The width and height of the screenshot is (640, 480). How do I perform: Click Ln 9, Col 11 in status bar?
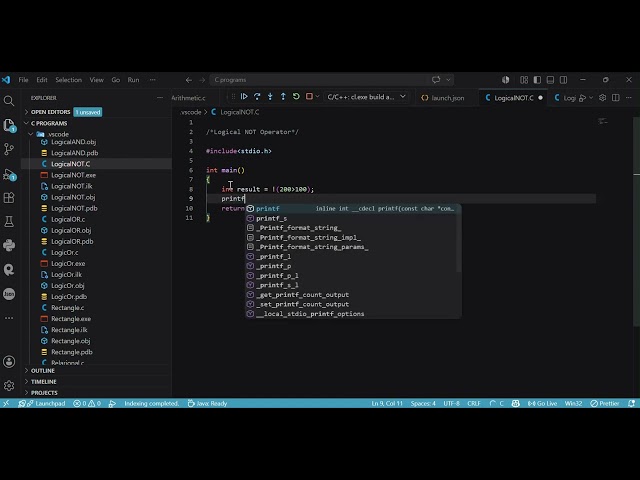[387, 403]
